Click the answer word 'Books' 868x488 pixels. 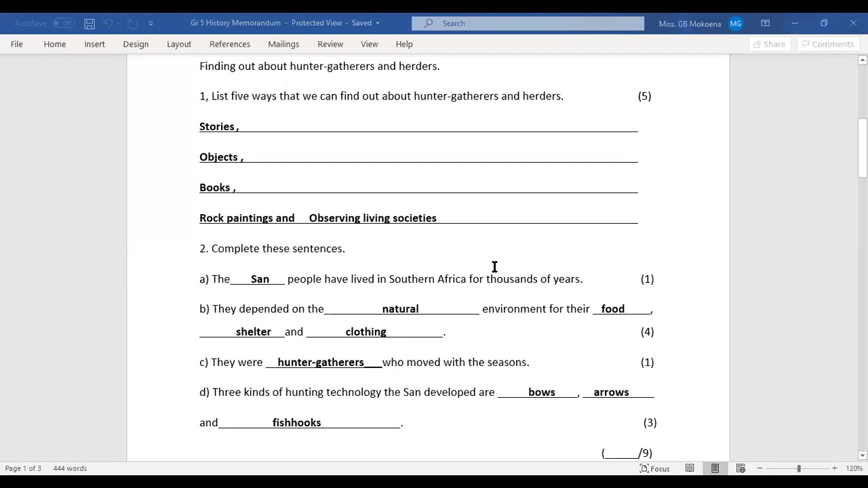(x=215, y=188)
